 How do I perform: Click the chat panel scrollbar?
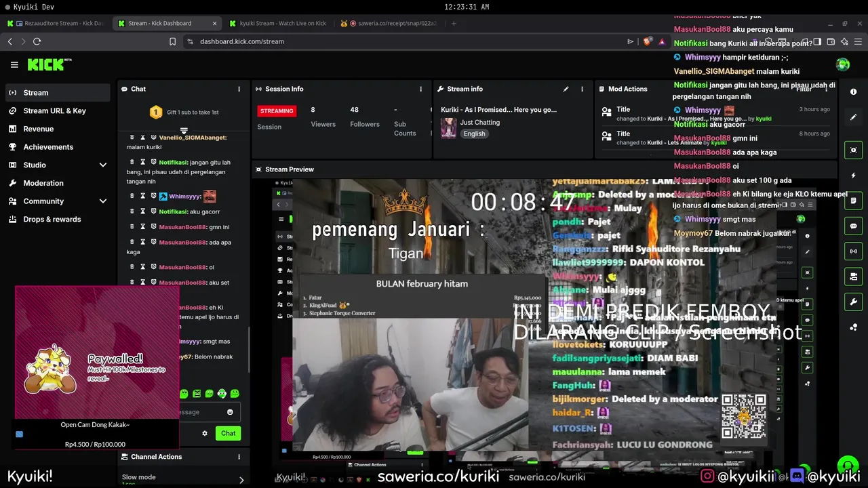248,349
